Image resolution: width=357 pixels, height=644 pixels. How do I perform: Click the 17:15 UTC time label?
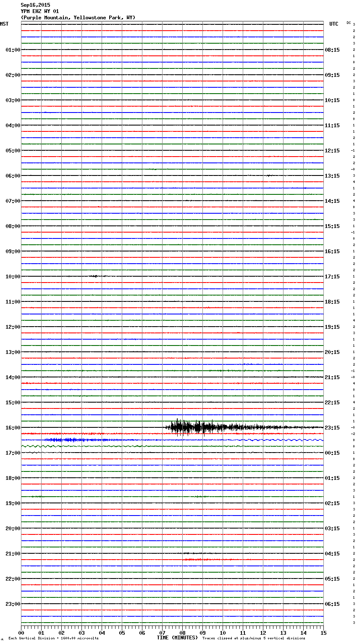click(332, 277)
